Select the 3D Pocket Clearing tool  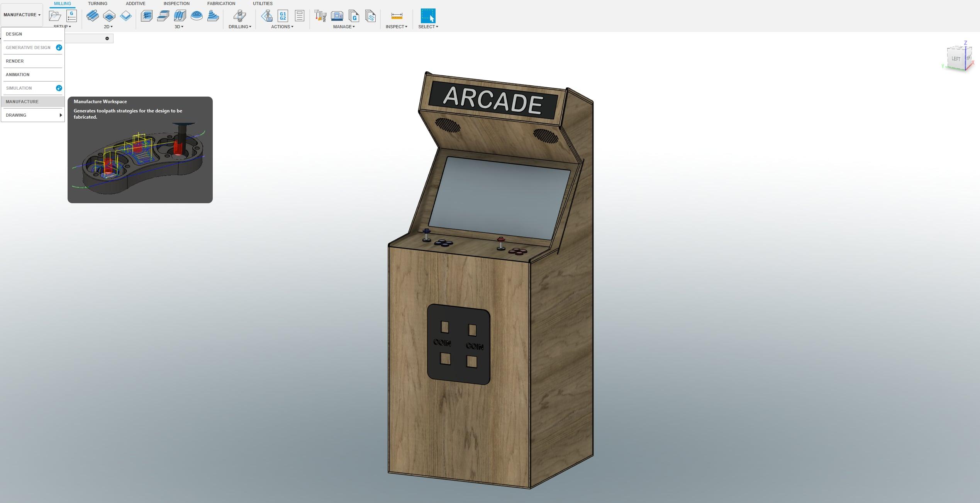click(163, 16)
